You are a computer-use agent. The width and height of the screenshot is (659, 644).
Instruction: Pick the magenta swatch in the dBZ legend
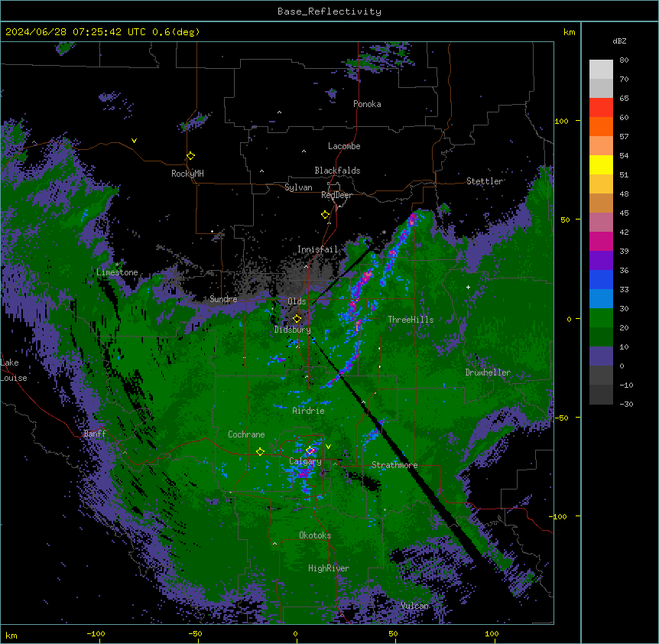point(601,241)
